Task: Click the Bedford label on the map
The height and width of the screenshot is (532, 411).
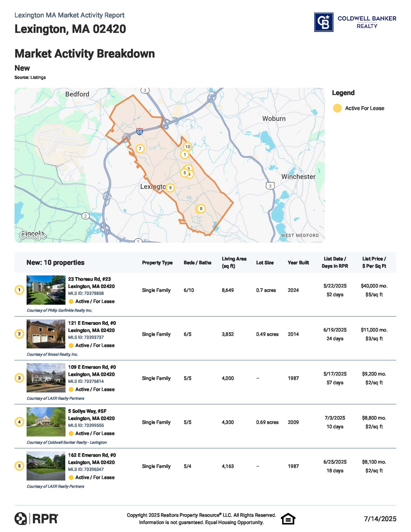Action: click(x=77, y=94)
